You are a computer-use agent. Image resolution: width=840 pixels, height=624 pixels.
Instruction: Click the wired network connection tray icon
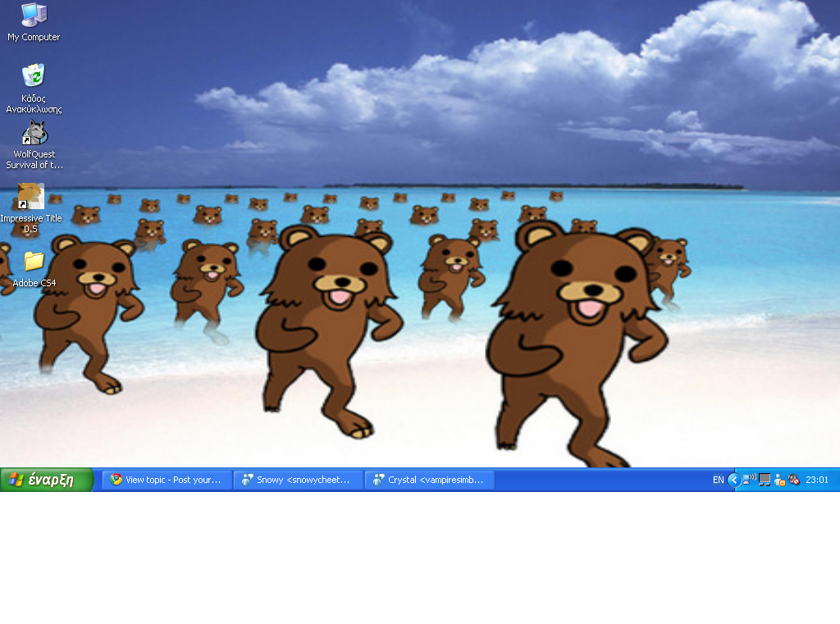coord(765,480)
